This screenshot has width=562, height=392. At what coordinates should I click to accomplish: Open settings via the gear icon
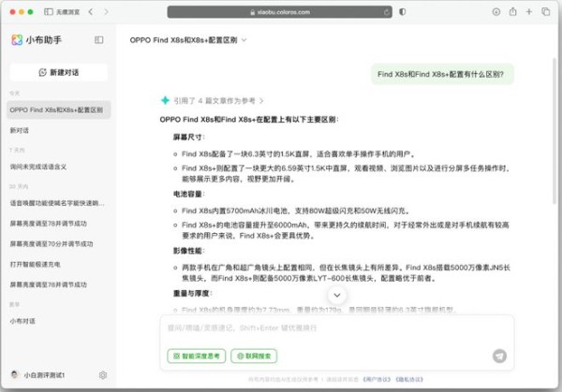click(103, 375)
